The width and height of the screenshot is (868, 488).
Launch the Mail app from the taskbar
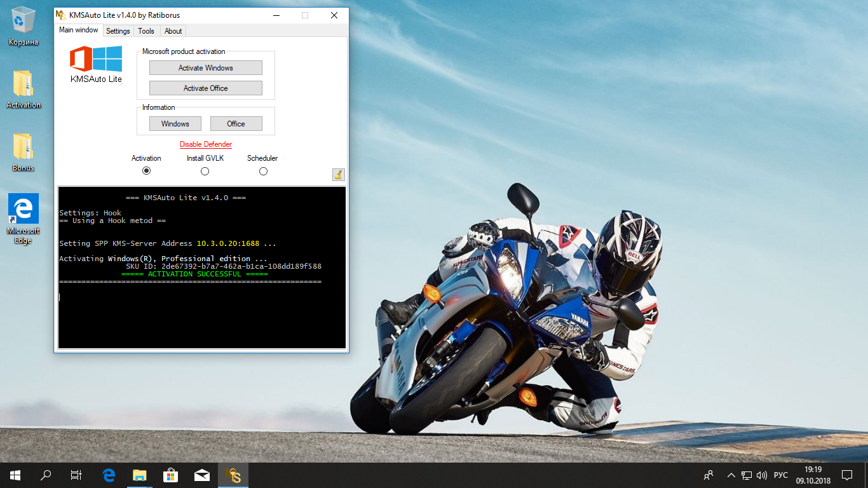[x=202, y=475]
